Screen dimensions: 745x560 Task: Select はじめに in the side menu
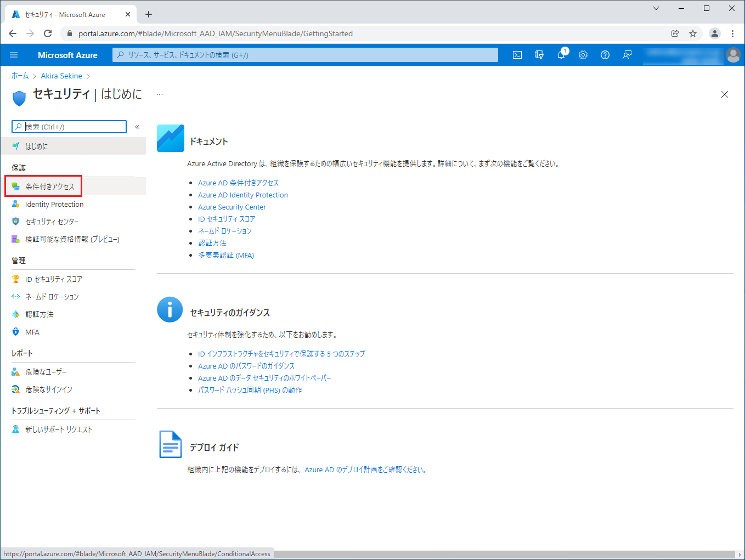tap(73, 146)
